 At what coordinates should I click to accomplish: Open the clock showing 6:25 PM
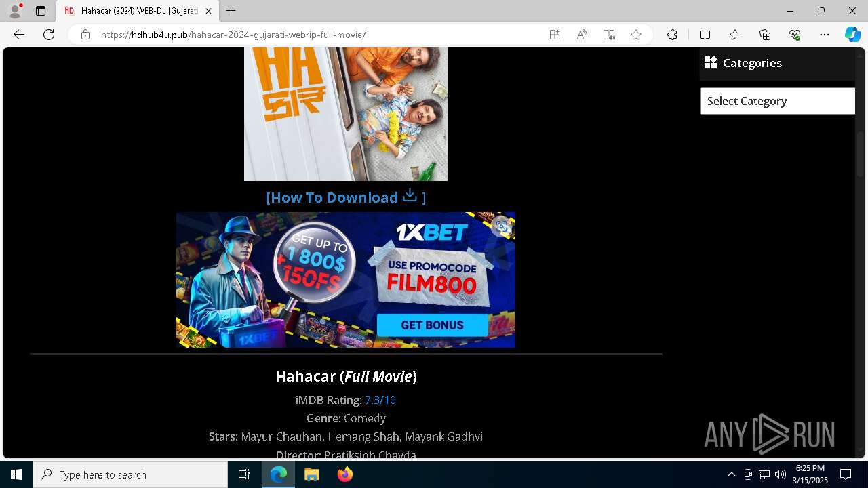click(x=810, y=474)
